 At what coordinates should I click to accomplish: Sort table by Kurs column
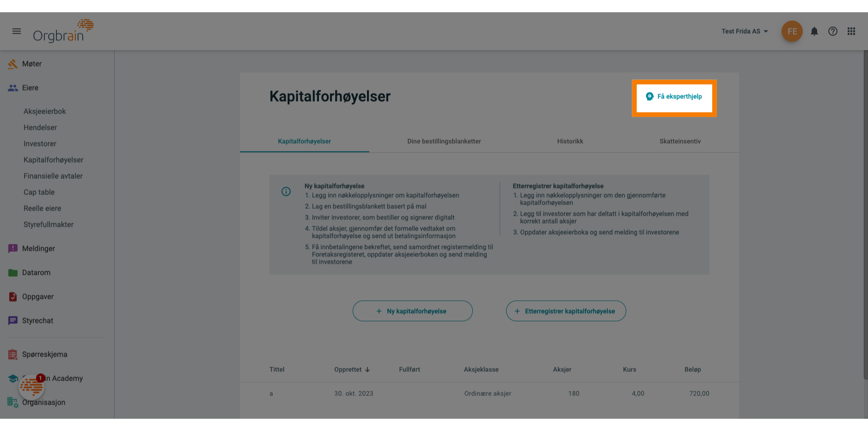click(x=630, y=370)
